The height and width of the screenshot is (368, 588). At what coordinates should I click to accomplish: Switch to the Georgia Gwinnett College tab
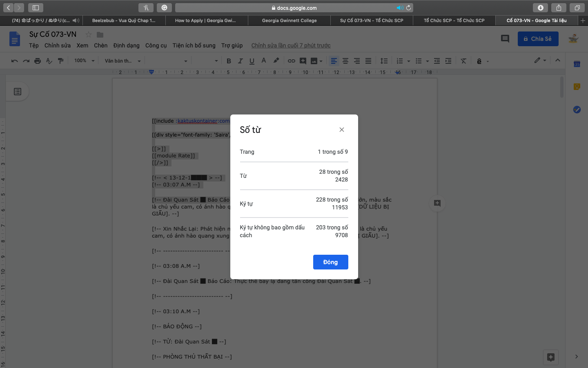(x=289, y=20)
